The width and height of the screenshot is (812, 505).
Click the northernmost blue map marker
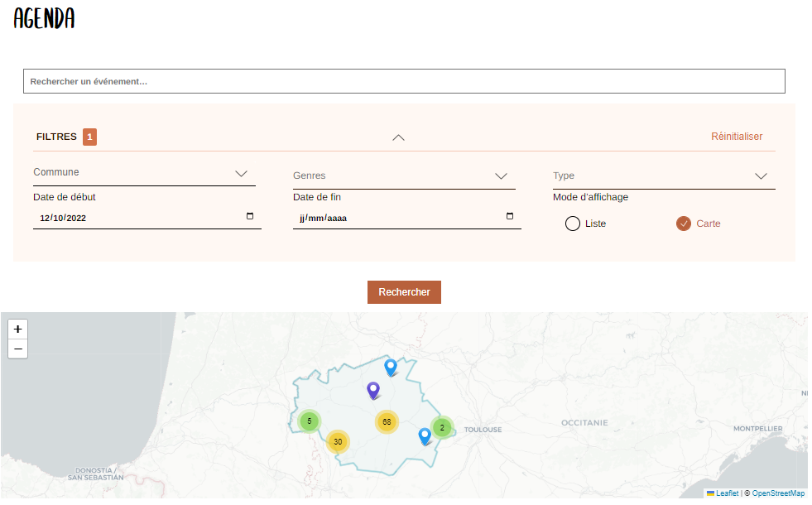click(391, 367)
